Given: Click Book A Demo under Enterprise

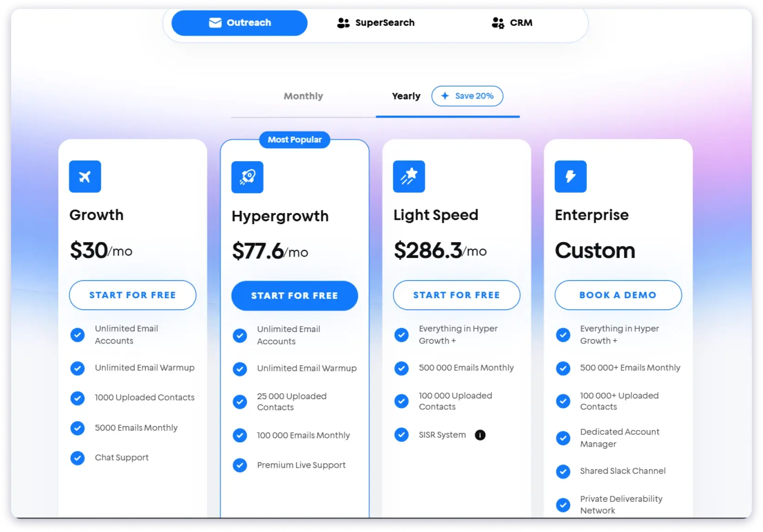Looking at the screenshot, I should click(618, 295).
